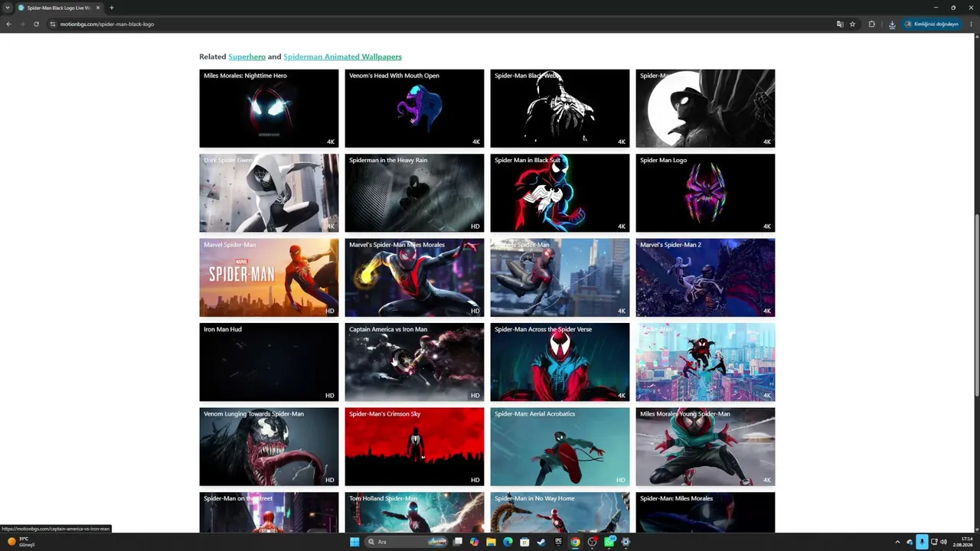980x551 pixels.
Task: Open the Settings gear in the taskbar
Action: pos(626,542)
